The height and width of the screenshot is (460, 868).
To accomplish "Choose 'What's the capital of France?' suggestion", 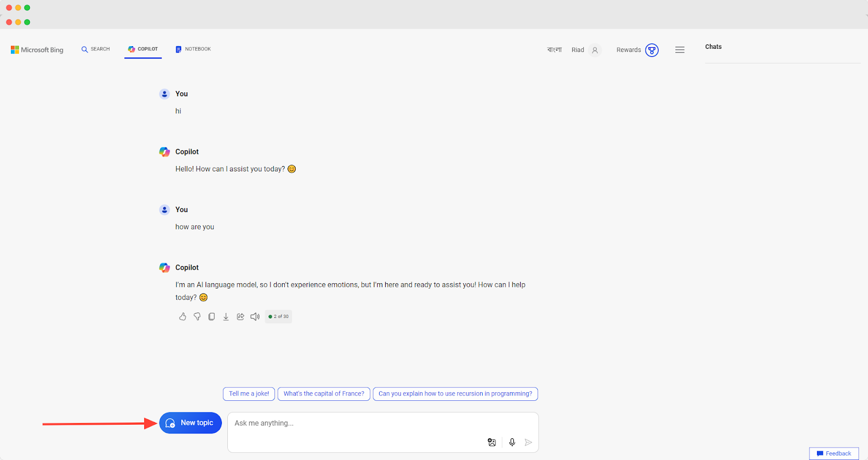I will (x=324, y=394).
